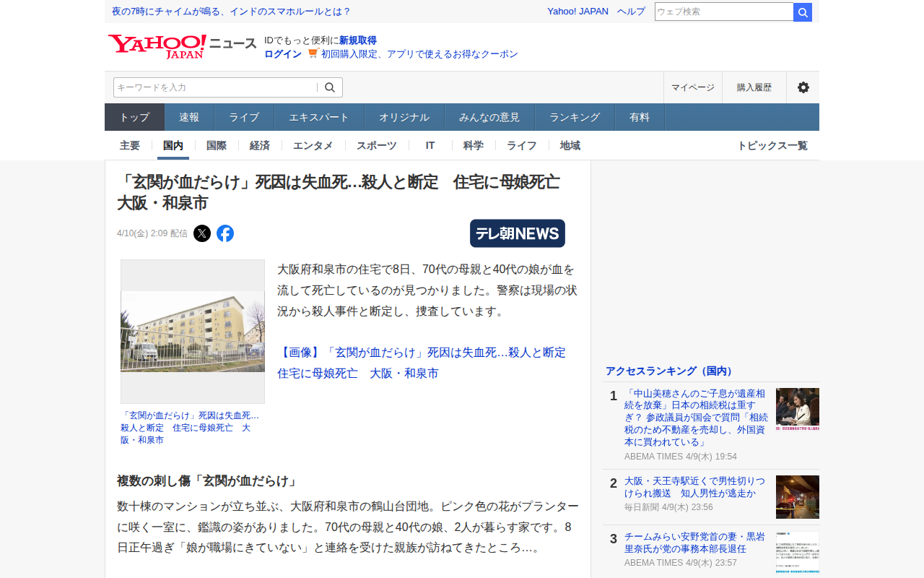Click the Yahoo! JAPAN News logo
924x578 pixels.
pyautogui.click(x=182, y=46)
